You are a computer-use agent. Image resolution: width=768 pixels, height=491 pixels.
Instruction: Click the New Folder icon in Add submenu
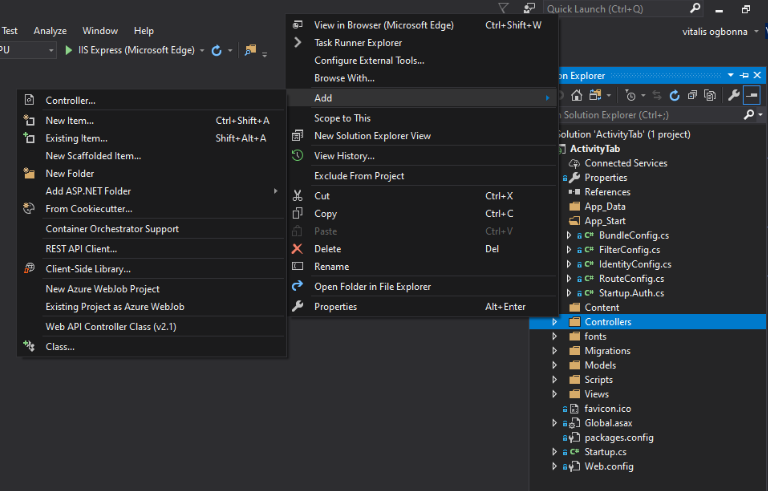29,173
